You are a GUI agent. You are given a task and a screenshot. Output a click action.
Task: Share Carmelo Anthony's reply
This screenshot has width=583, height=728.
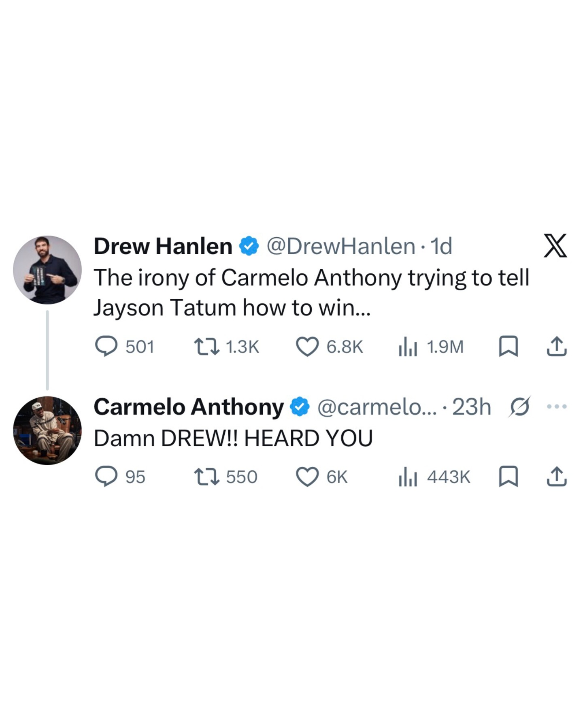[x=557, y=476]
